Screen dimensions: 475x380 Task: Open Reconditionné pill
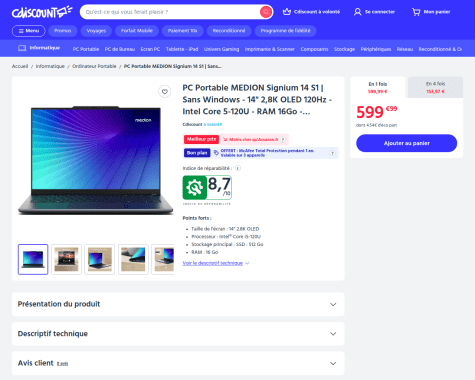[x=229, y=31]
